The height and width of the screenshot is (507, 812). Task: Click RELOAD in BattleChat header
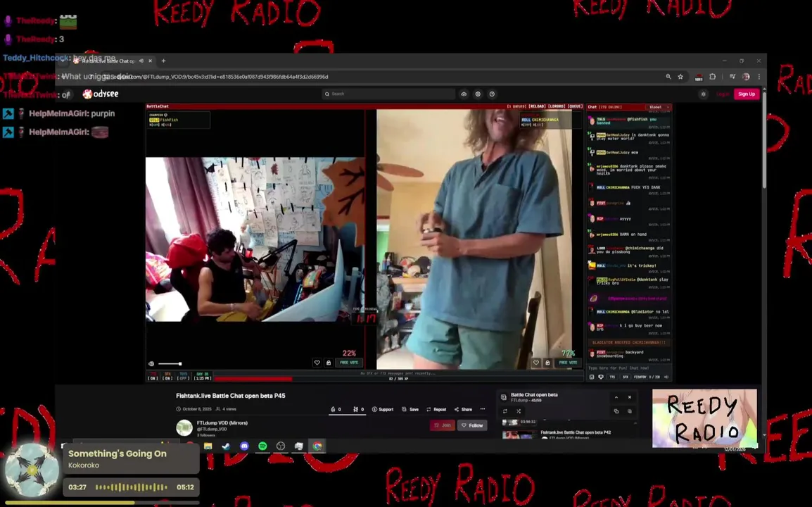(536, 106)
